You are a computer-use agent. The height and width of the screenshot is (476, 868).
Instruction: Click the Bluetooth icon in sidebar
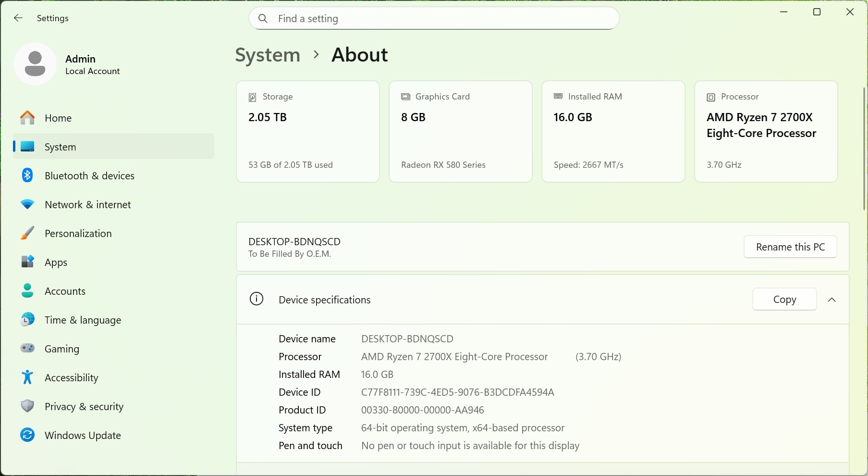tap(27, 175)
